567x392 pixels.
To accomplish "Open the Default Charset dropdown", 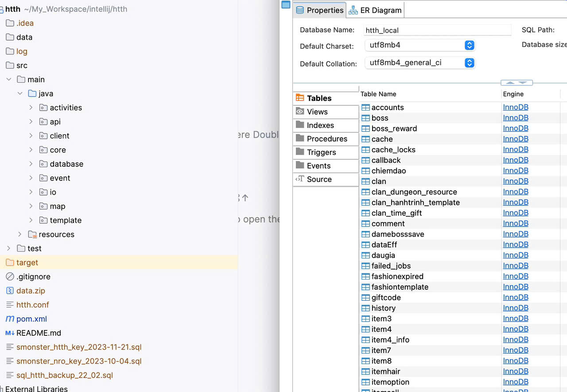I will point(470,45).
